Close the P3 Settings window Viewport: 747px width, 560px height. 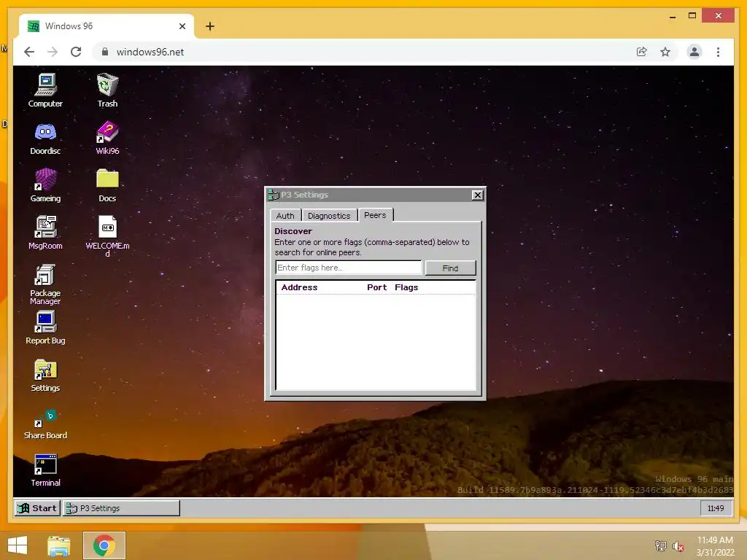pos(477,195)
